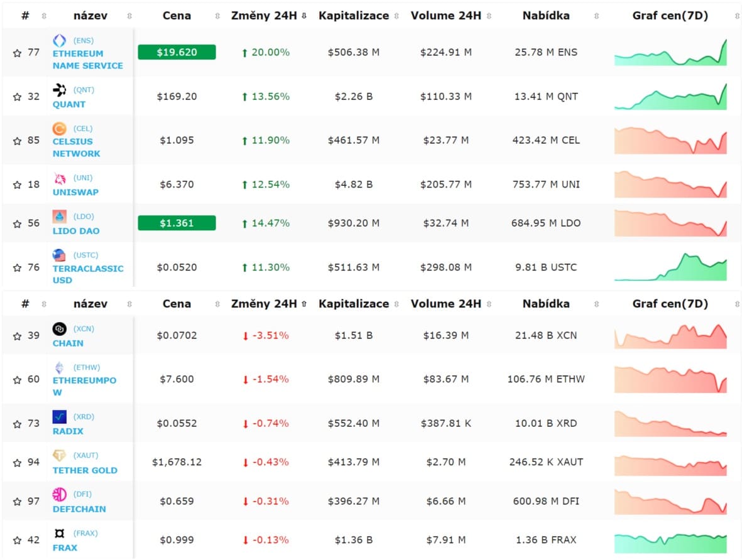742x560 pixels.
Task: Click the Radix coin logo
Action: tap(59, 417)
